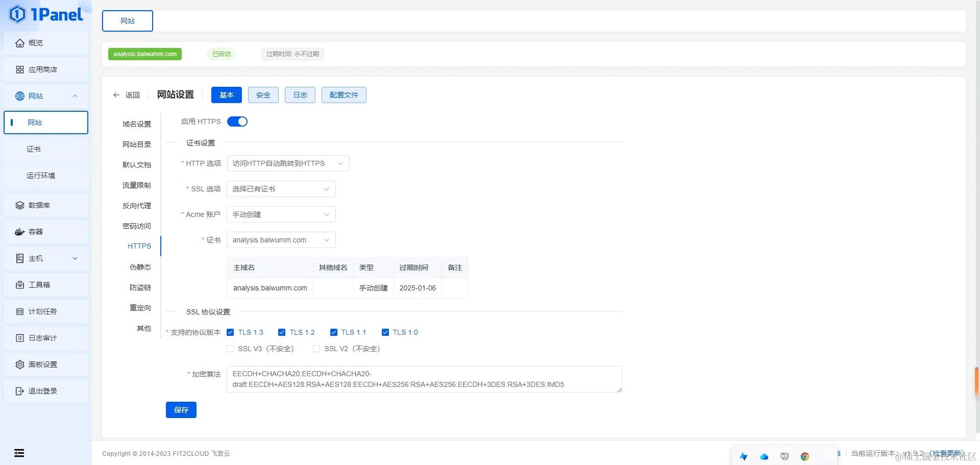Open 计划任务 via its calendar icon
The width and height of the screenshot is (980, 465).
coord(20,311)
